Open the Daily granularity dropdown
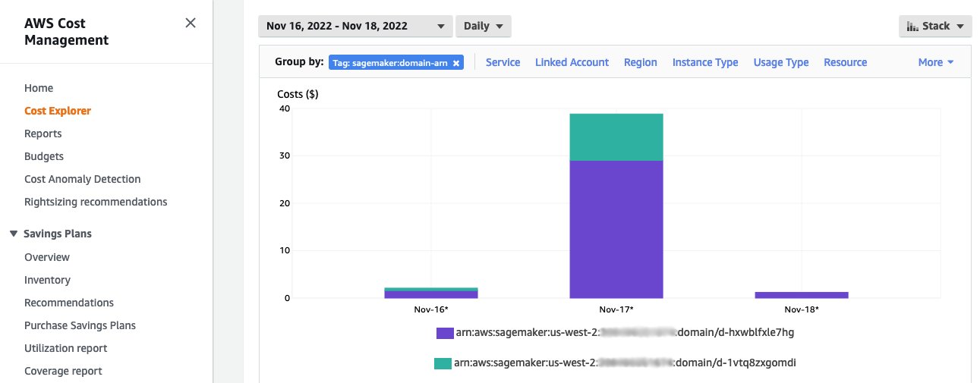 (484, 26)
